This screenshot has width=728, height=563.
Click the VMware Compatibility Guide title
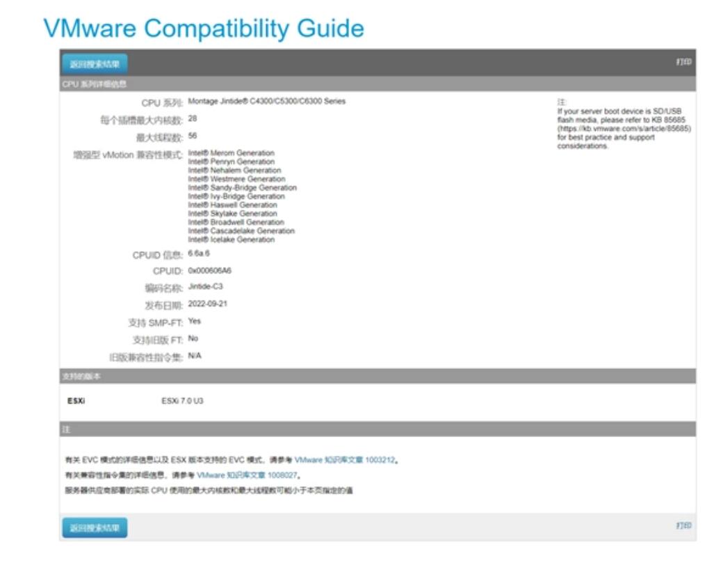point(204,29)
